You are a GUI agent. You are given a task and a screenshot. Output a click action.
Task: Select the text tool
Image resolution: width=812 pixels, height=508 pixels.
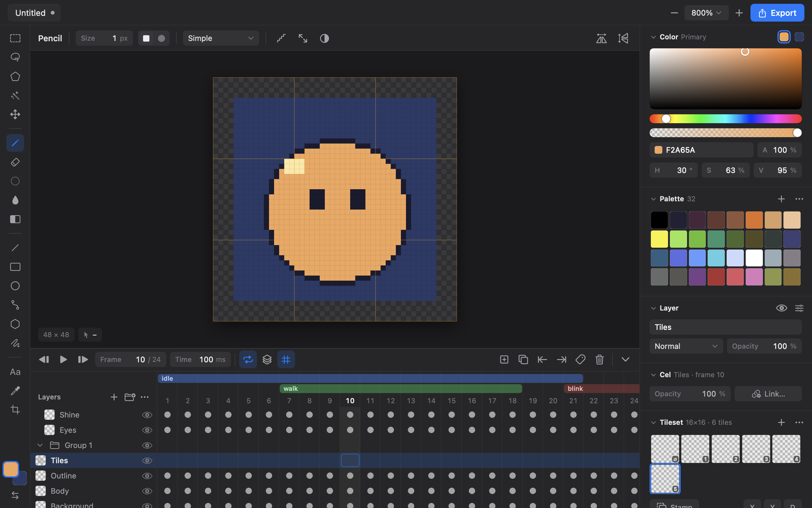coord(15,372)
